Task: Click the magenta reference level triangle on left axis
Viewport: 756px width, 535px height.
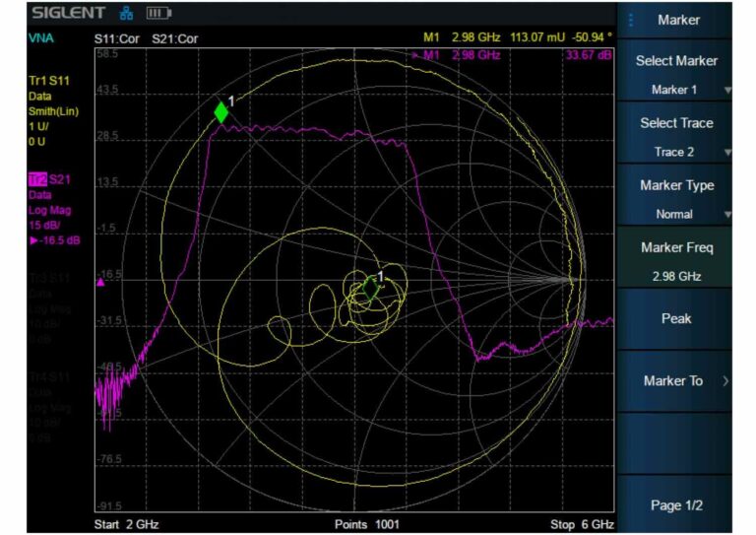Action: coord(100,282)
